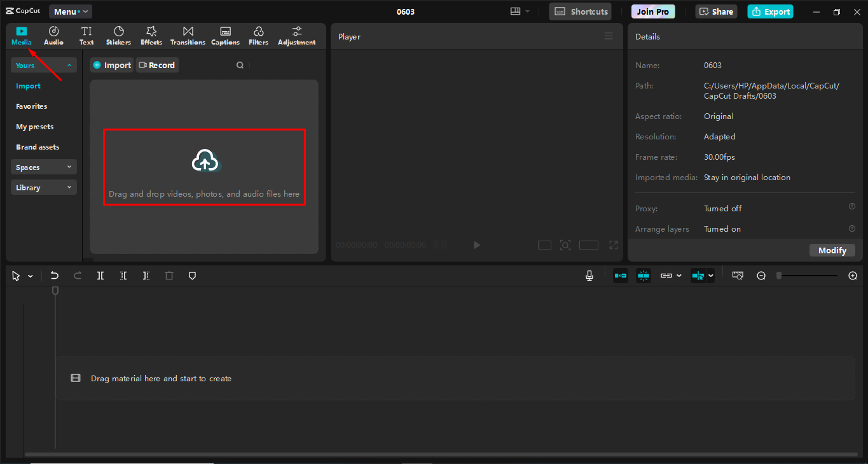Click the Undo icon
The image size is (868, 464).
pos(54,275)
